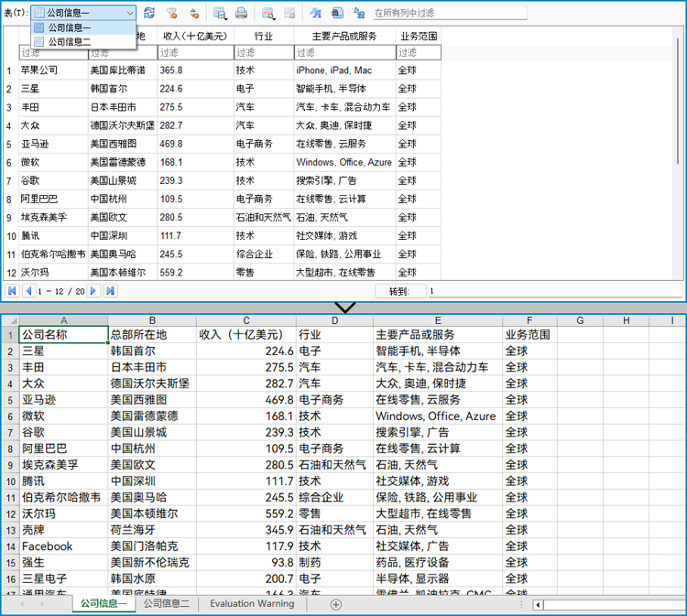Select Facebook cell in spreadsheet
Image resolution: width=687 pixels, height=616 pixels.
point(63,546)
